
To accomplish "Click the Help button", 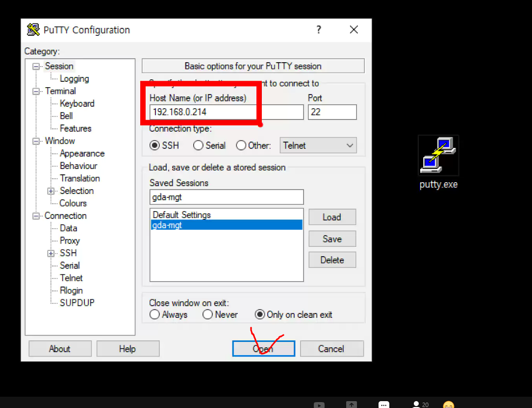I will (x=127, y=349).
